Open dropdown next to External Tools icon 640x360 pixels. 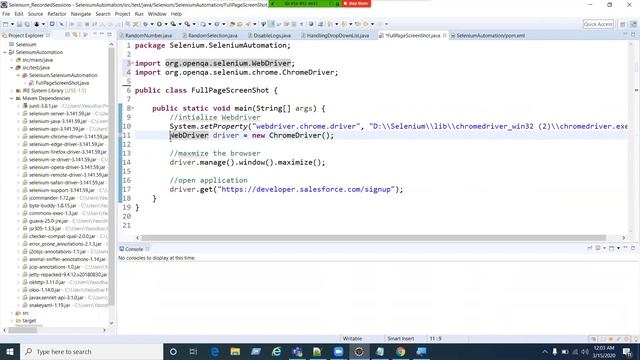coord(193,24)
